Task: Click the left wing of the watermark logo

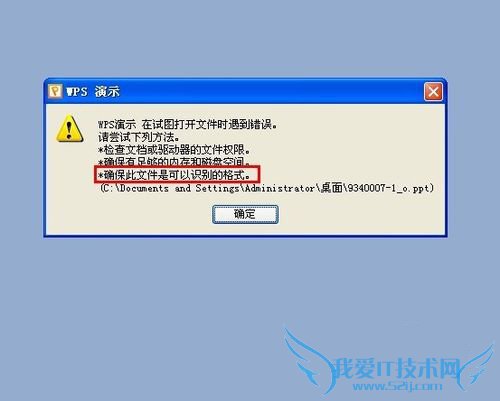Action: pyautogui.click(x=308, y=357)
